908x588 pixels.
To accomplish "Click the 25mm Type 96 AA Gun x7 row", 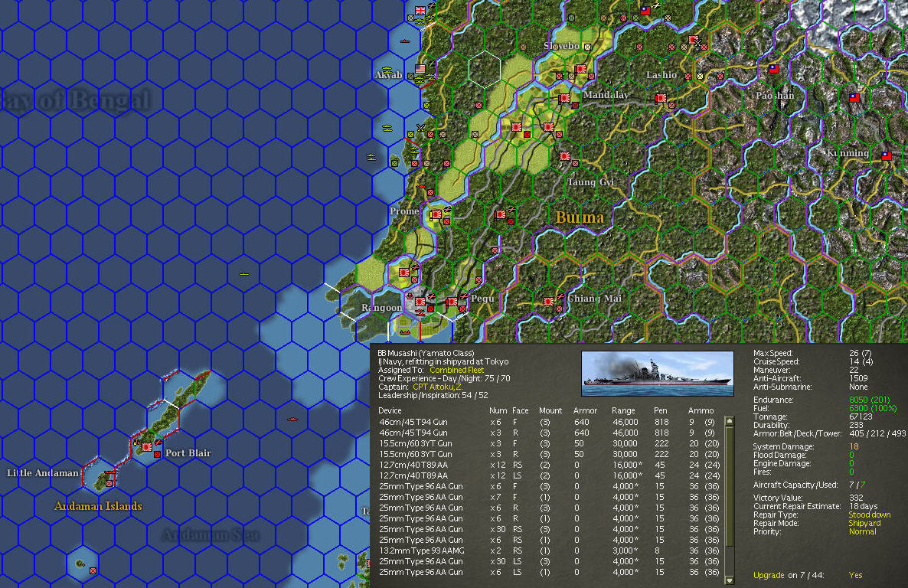I will tap(548, 497).
